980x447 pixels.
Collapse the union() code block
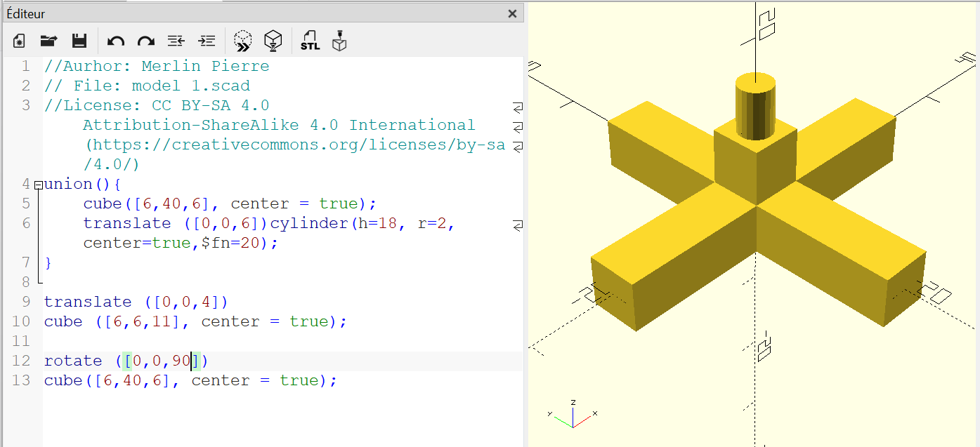tap(38, 185)
